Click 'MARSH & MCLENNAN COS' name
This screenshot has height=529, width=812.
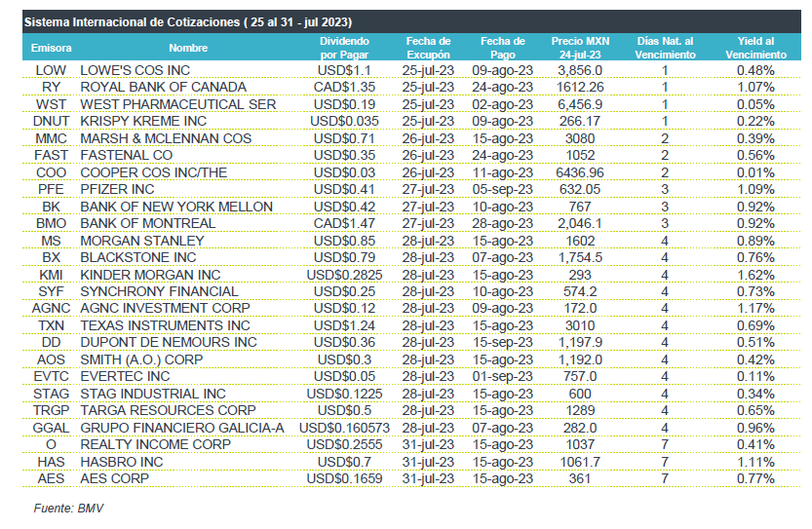pos(166,138)
